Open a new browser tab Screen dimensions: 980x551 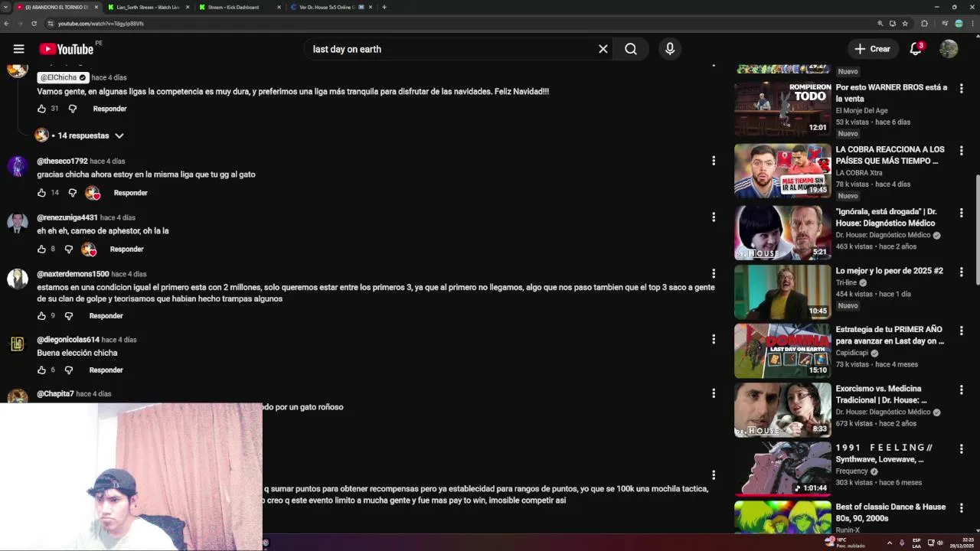point(384,7)
